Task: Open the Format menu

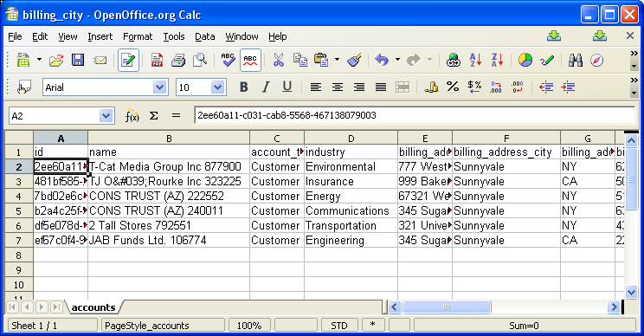Action: 138,36
